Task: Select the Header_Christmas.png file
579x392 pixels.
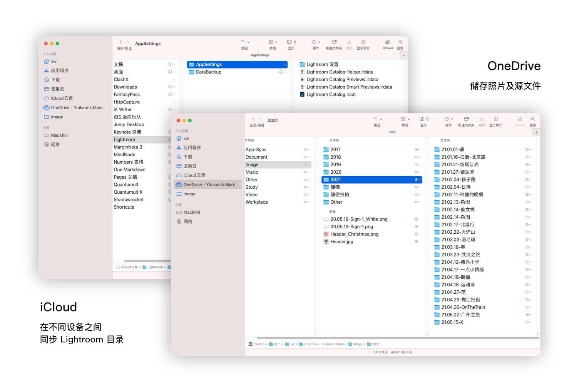Action: tap(354, 234)
